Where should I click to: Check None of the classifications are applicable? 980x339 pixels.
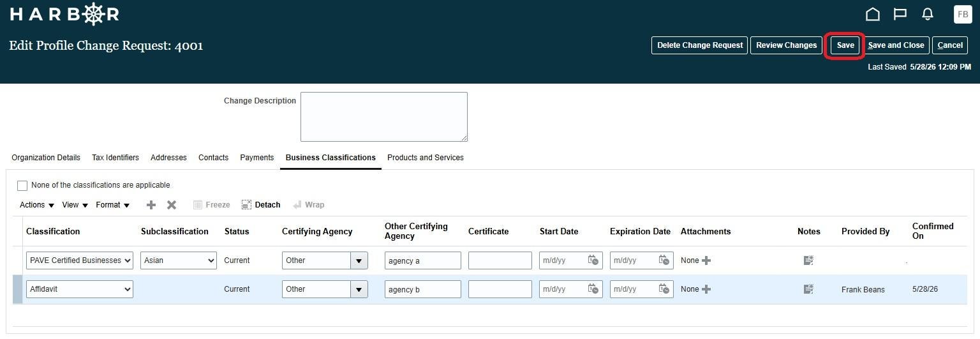22,186
